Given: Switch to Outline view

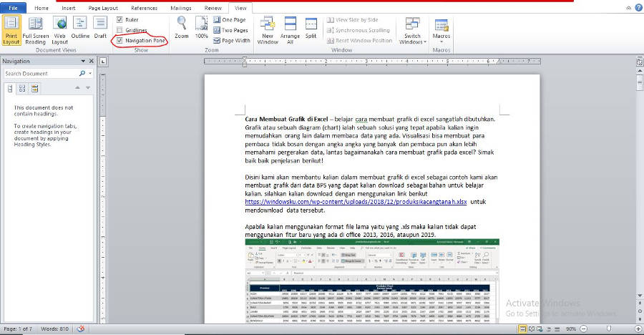Looking at the screenshot, I should tap(80, 28).
